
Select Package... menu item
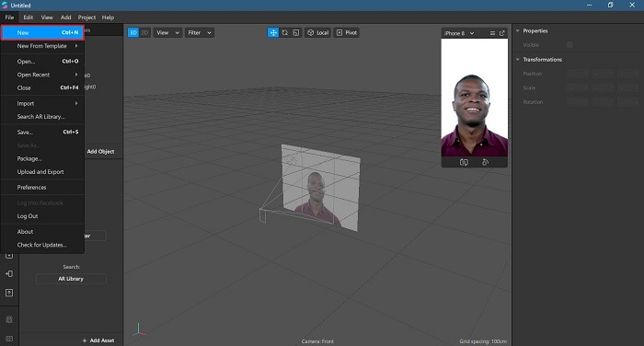tap(42, 158)
